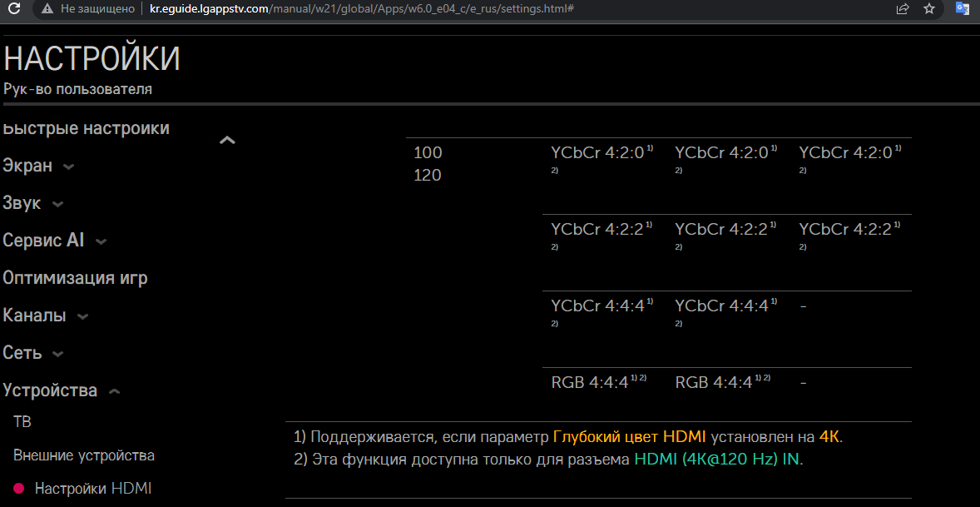Select the Внешние устройства submenu item

(84, 455)
